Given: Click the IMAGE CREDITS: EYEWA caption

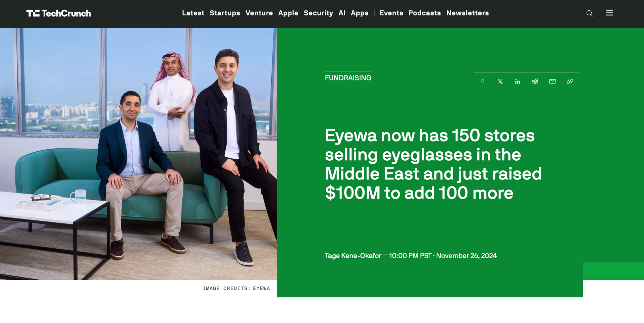Looking at the screenshot, I should [x=236, y=288].
